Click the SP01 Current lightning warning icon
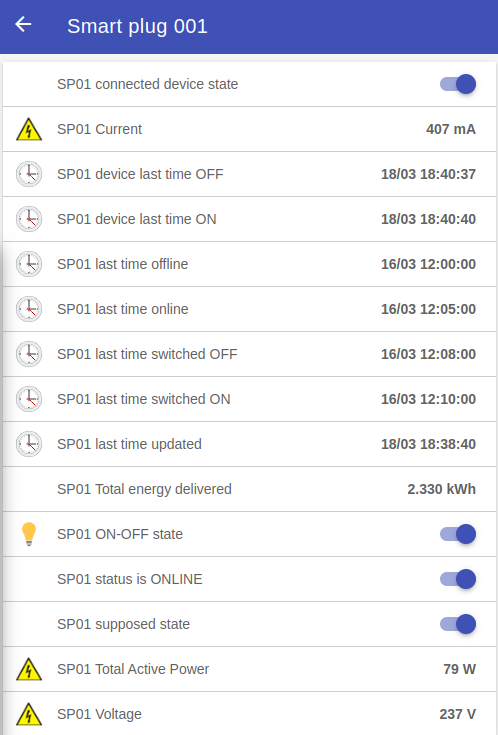 click(x=29, y=129)
